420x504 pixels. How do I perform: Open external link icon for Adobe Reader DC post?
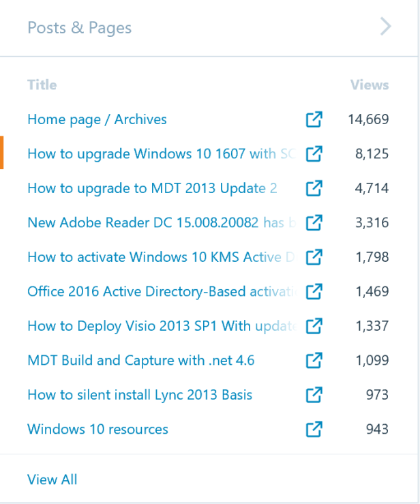[x=314, y=222]
